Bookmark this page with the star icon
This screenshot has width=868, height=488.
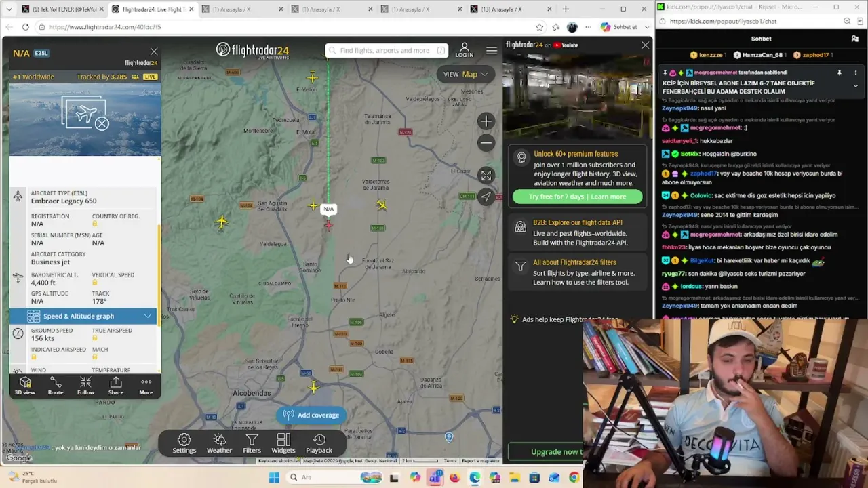coord(540,27)
